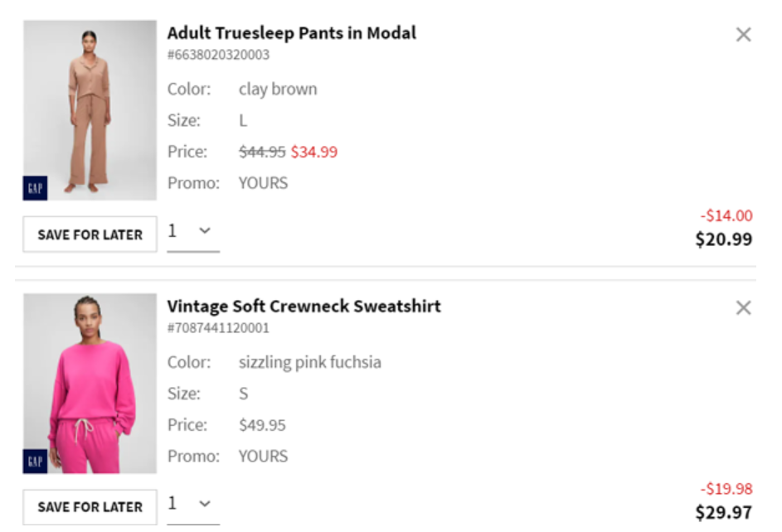The width and height of the screenshot is (782, 532).
Task: Click the sizzling pink fuchsia color text
Action: point(309,362)
